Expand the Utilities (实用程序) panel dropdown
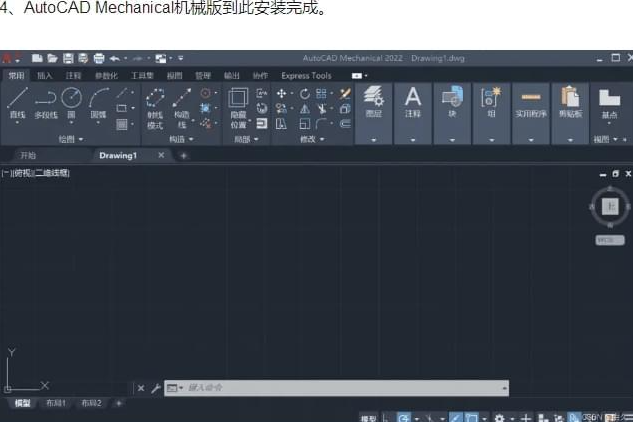 [531, 140]
